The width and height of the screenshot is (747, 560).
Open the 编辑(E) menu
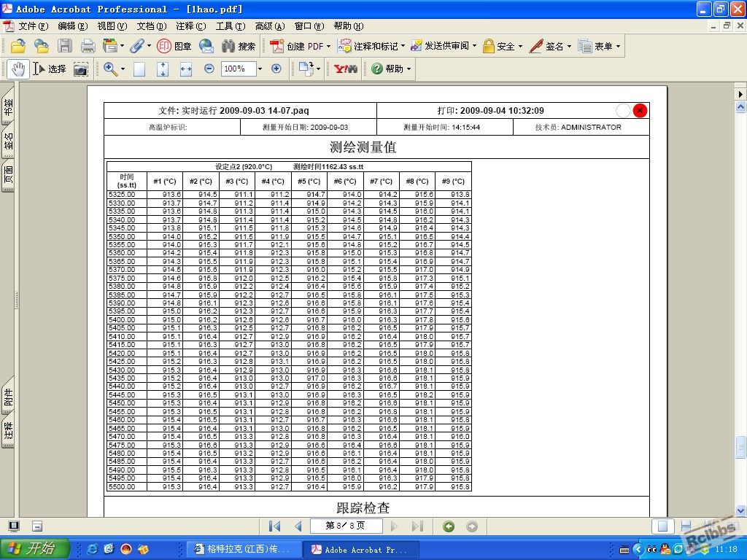pyautogui.click(x=73, y=26)
